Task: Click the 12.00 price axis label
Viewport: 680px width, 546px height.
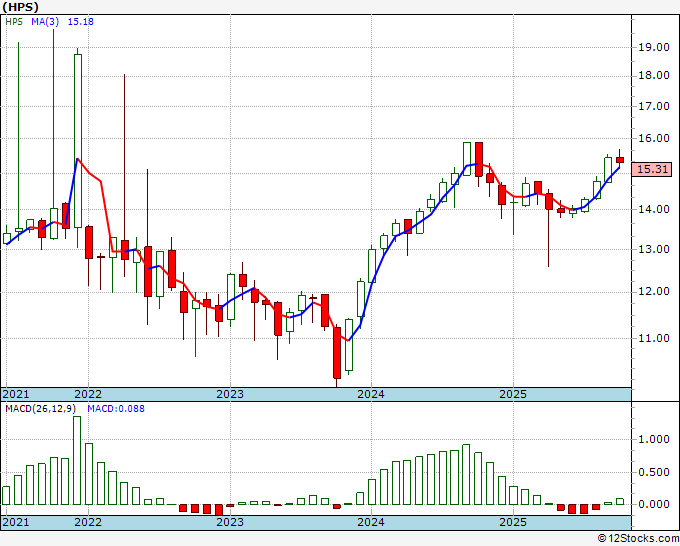Action: [x=654, y=291]
